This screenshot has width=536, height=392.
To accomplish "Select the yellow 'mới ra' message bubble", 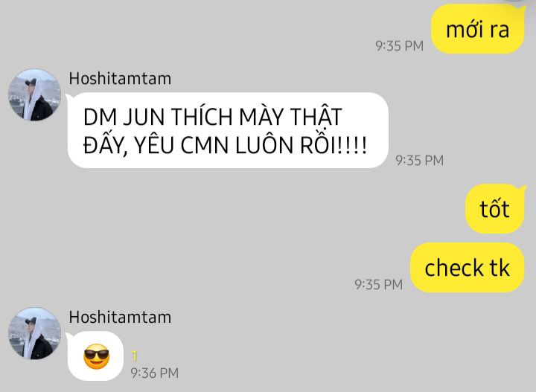I will click(x=477, y=29).
